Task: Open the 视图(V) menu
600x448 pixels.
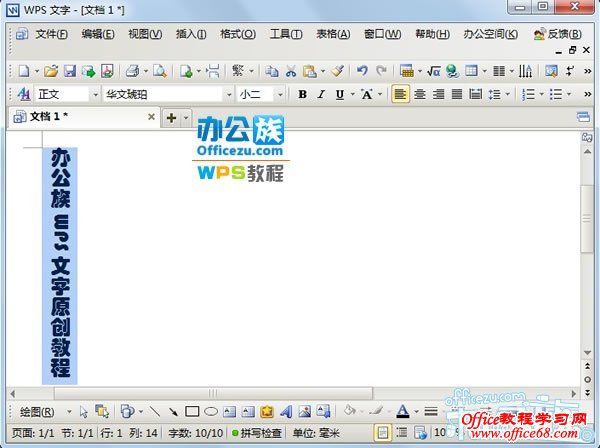Action: (x=145, y=34)
